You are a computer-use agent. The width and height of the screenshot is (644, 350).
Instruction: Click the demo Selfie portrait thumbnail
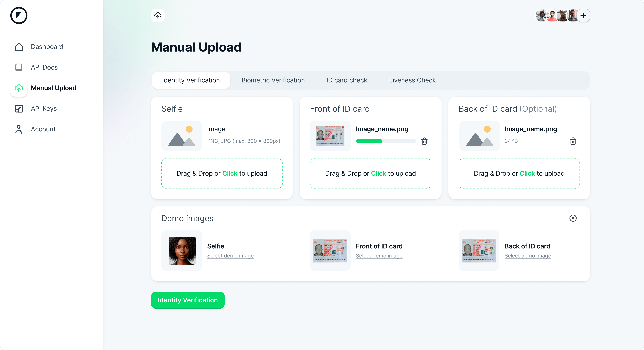182,251
